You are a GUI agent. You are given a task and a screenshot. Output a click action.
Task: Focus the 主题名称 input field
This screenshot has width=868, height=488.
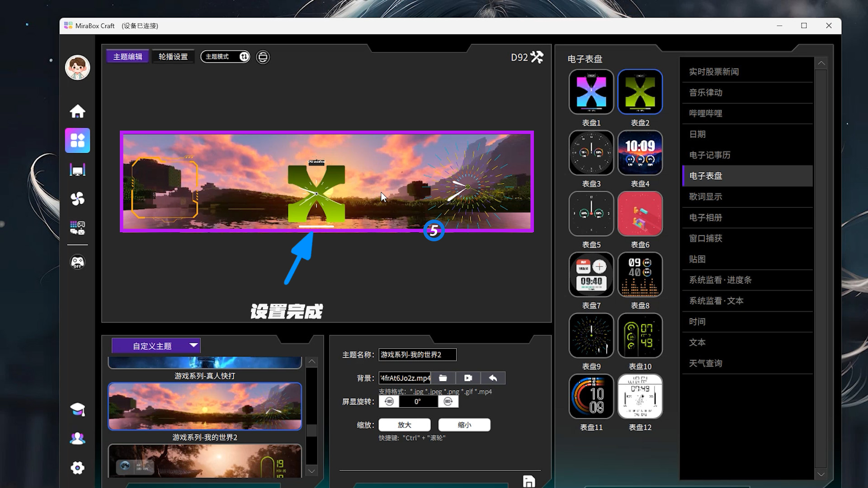(x=417, y=355)
